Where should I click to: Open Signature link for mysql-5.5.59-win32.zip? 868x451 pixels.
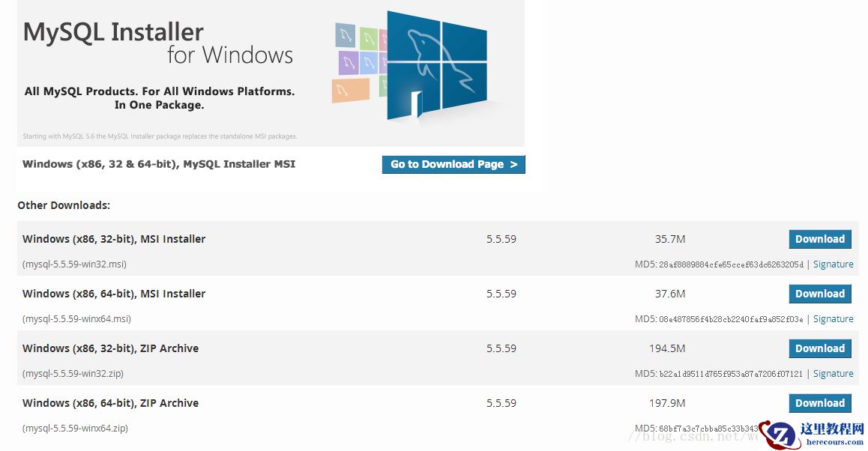click(833, 374)
